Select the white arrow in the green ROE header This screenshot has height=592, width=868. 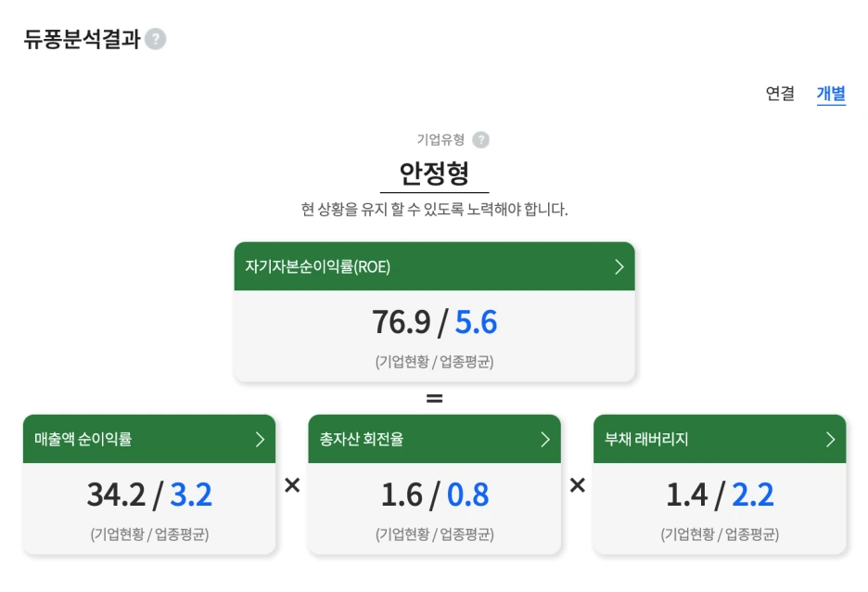pyautogui.click(x=619, y=266)
